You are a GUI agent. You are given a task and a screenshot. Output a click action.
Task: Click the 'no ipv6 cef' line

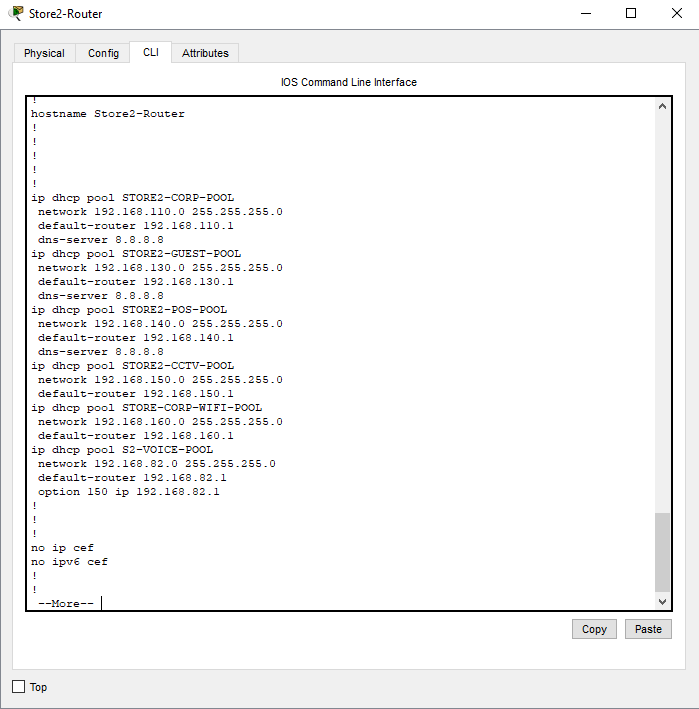(x=69, y=562)
